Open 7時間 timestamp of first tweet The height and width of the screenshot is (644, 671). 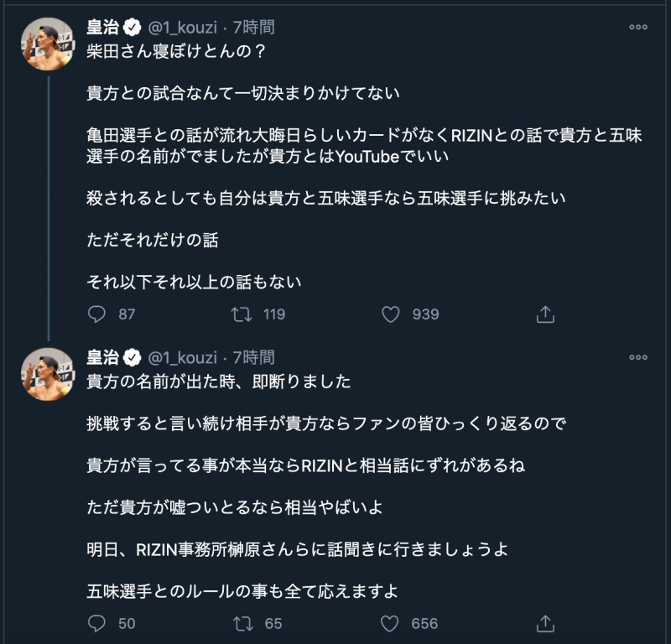pyautogui.click(x=253, y=28)
